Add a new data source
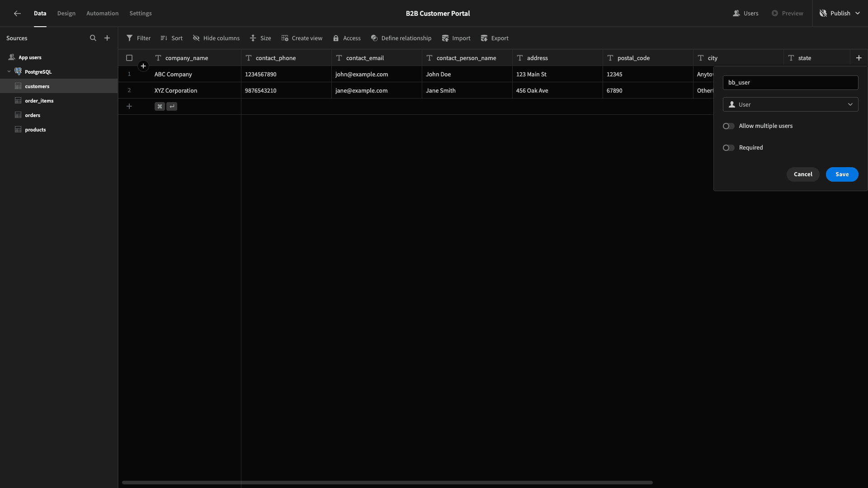868x488 pixels. coord(107,38)
